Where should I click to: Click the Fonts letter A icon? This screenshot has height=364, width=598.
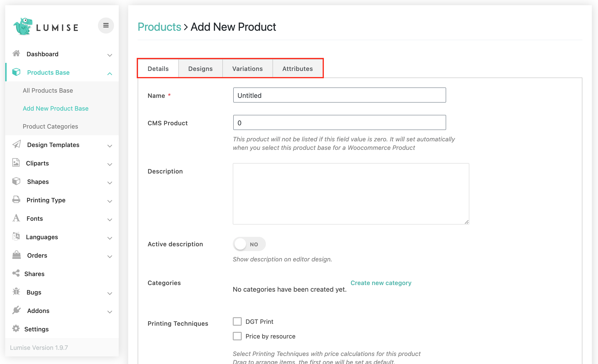click(16, 218)
